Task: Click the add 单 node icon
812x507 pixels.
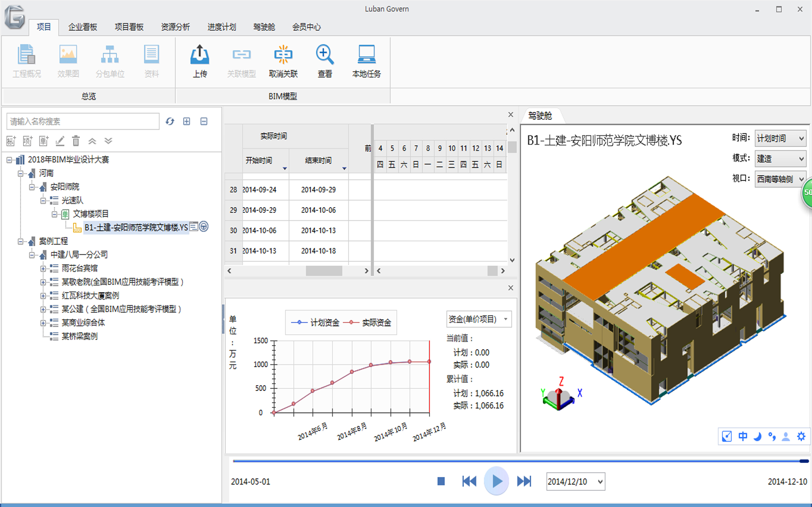Action: 44,141
